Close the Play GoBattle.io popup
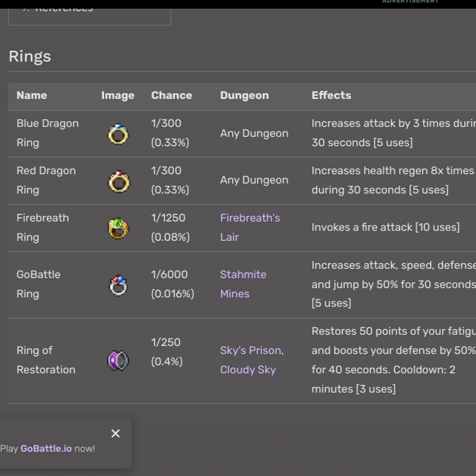The height and width of the screenshot is (476, 476). [115, 433]
